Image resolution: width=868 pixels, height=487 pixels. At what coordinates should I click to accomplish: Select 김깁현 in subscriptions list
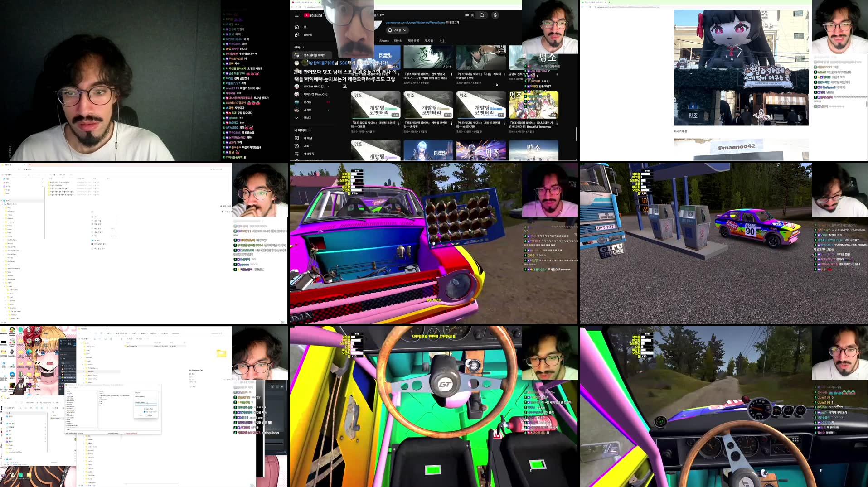pos(308,110)
